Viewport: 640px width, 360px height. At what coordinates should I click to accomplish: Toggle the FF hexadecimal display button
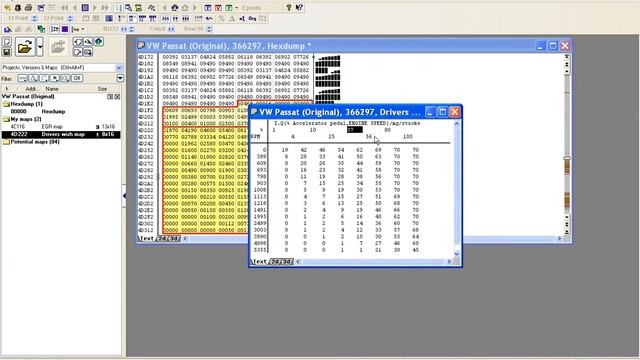click(176, 19)
